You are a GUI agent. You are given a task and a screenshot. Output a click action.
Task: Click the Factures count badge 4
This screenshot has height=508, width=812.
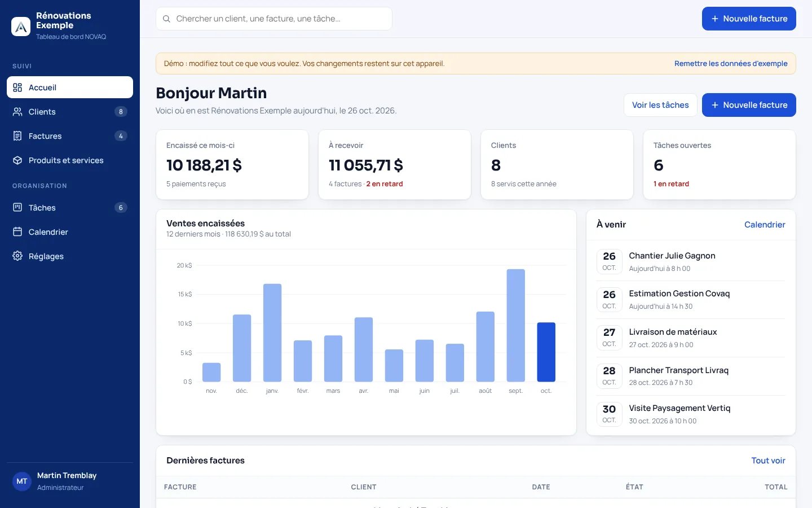(121, 136)
